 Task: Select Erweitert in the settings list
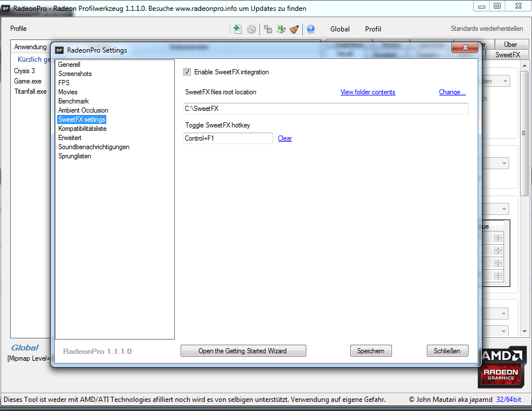[x=70, y=138]
